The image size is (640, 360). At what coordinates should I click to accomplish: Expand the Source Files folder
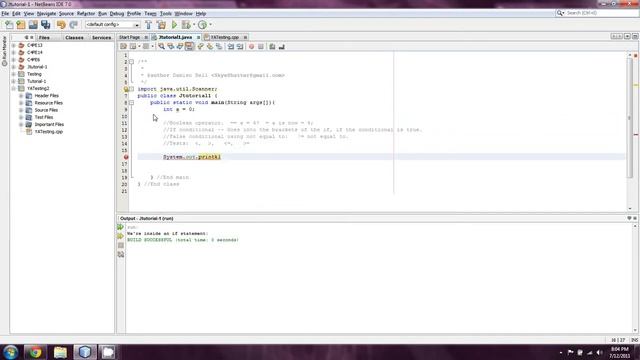21,110
